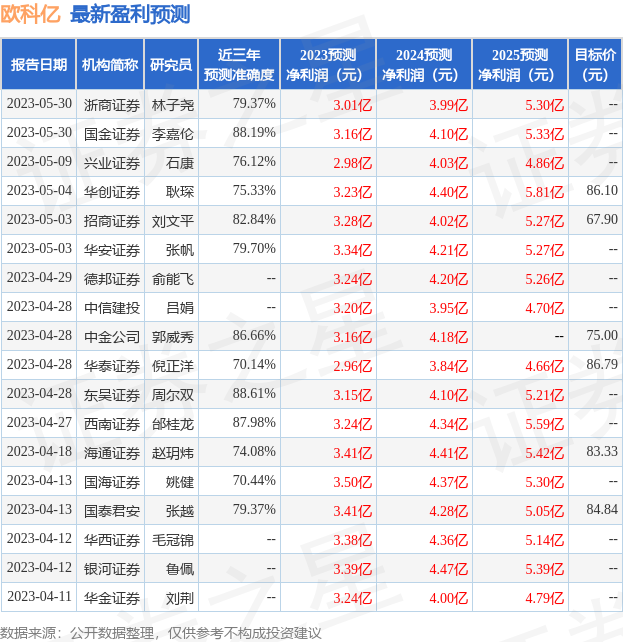
Task: Click the 86.10 target price value
Action: [602, 190]
